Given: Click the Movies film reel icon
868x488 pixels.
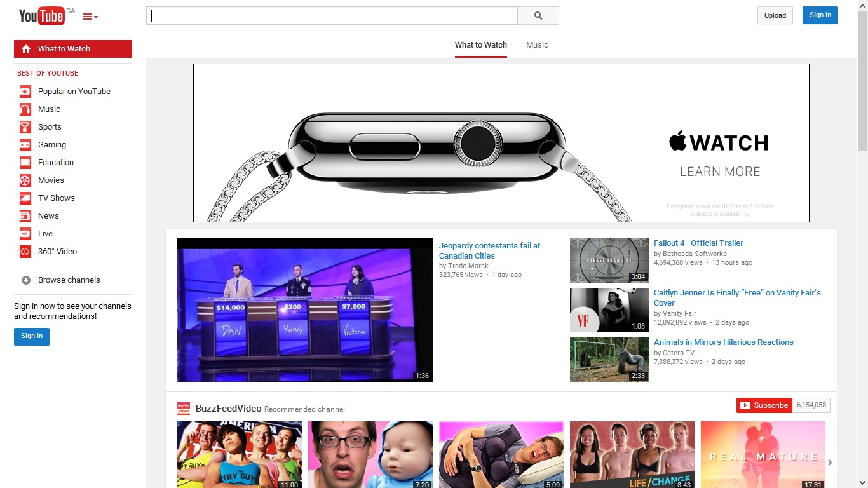Looking at the screenshot, I should [25, 180].
